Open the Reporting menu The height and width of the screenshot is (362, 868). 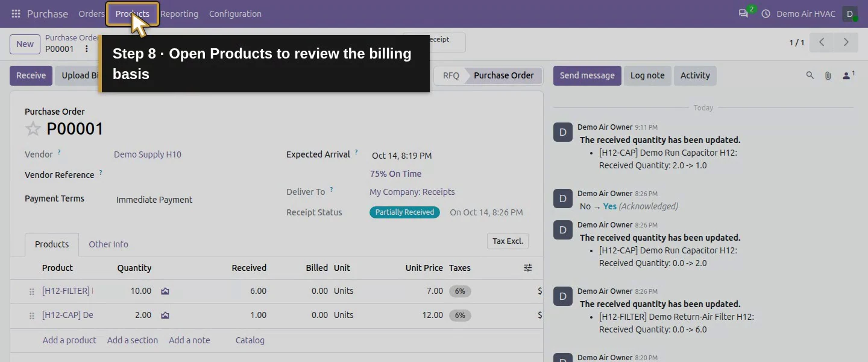(179, 14)
